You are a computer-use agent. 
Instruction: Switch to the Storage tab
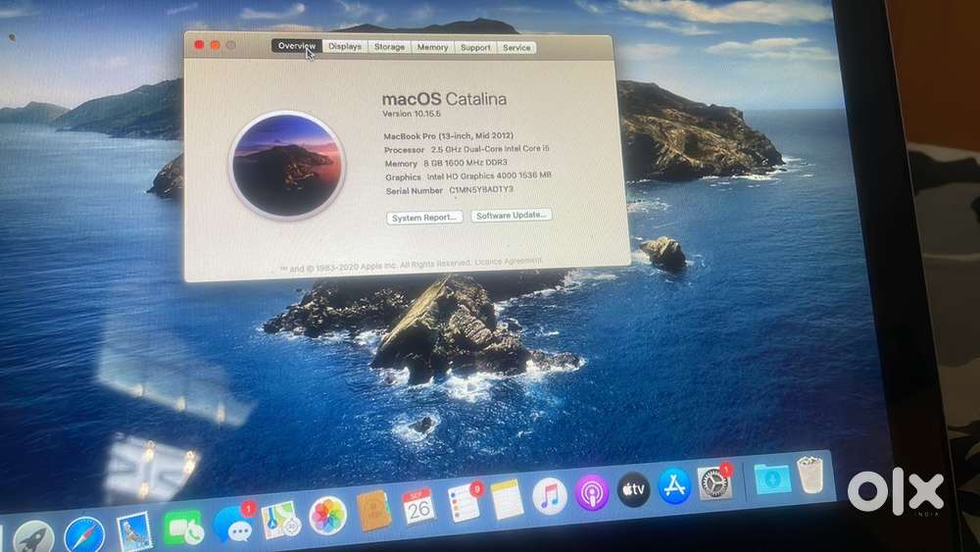coord(389,47)
